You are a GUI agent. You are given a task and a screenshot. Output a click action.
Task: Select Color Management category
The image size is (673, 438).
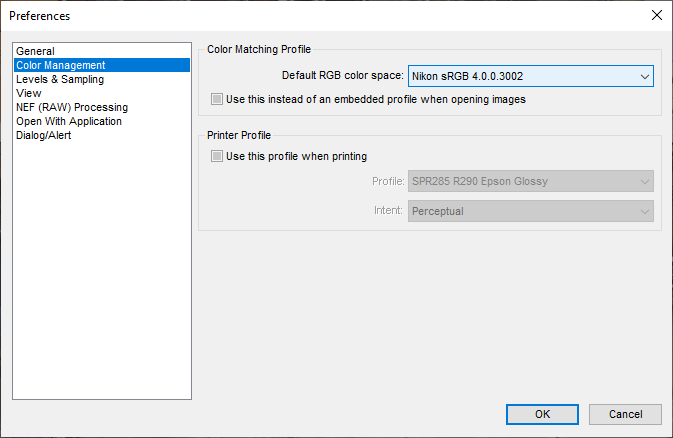click(x=102, y=65)
